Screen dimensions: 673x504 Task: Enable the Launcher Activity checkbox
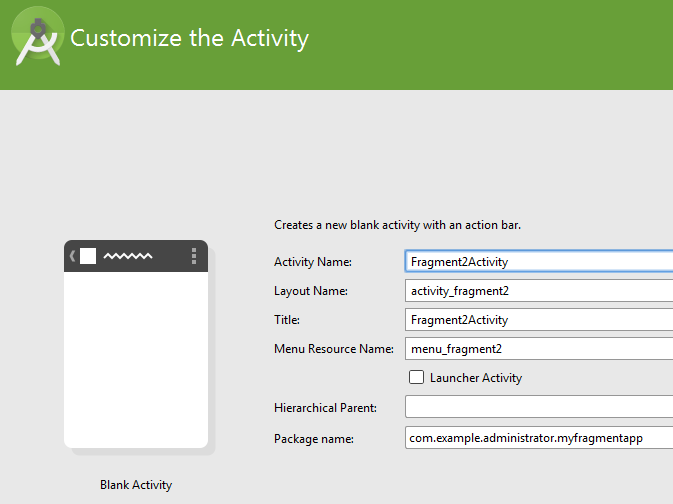pos(417,377)
